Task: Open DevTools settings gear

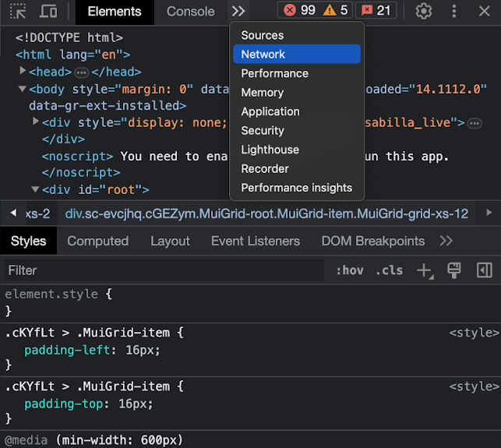Action: click(424, 11)
